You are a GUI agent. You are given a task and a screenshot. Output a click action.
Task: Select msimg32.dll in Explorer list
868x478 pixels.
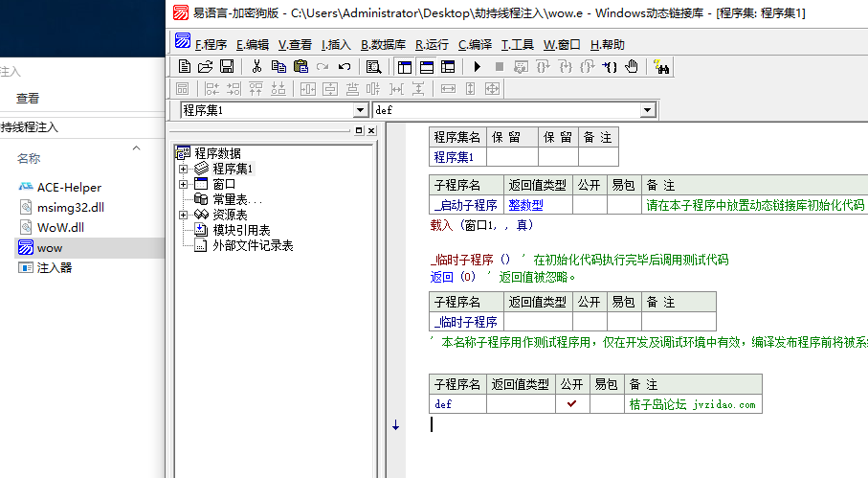pos(70,208)
